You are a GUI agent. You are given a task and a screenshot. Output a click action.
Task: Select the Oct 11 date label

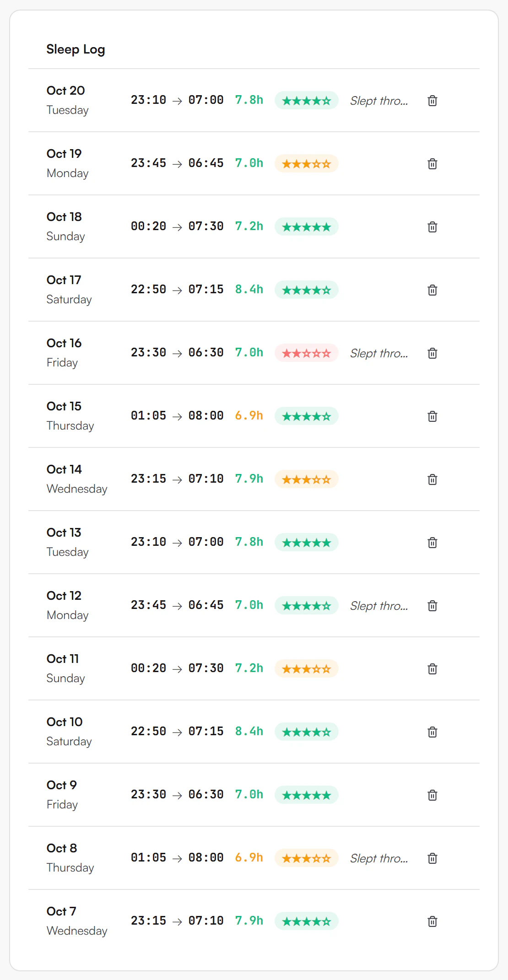(63, 659)
